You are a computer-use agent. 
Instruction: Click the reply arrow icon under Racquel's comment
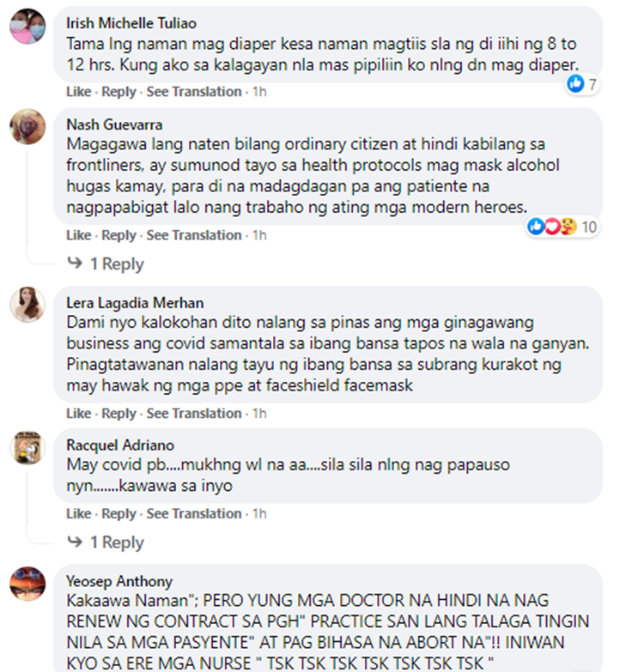75,542
